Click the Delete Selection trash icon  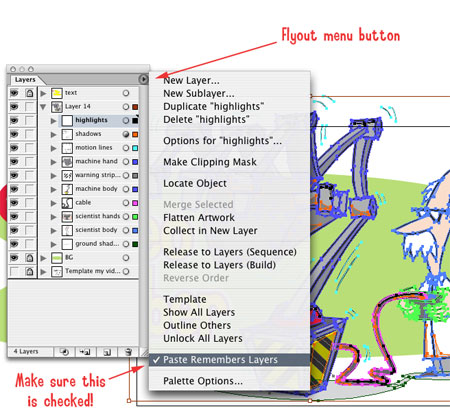(x=128, y=352)
